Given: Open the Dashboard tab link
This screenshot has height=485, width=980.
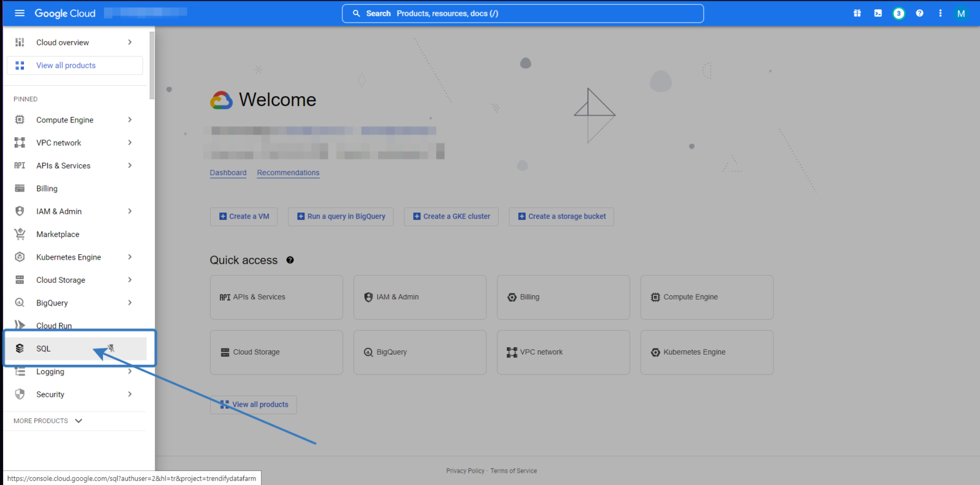Looking at the screenshot, I should click(x=228, y=173).
